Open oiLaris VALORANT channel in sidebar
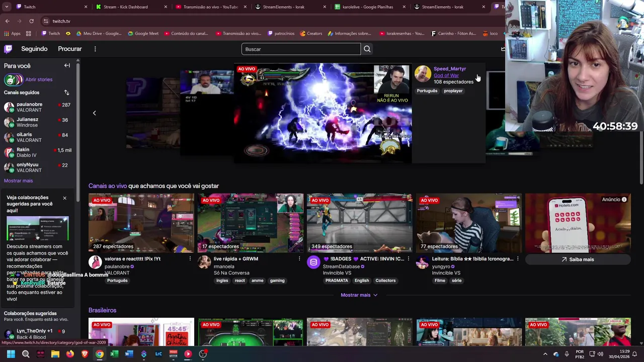 click(38, 137)
